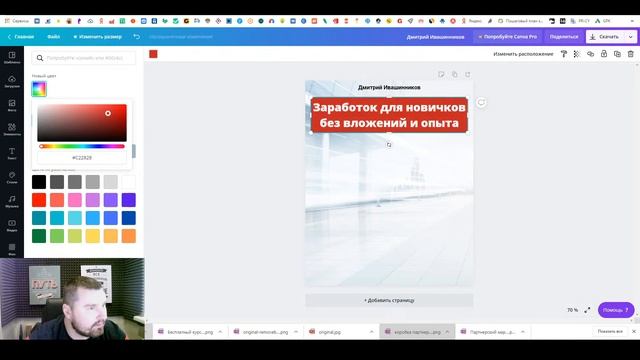Select the dark blue palette swatch
Screen dimensions: 640x360
tap(129, 218)
